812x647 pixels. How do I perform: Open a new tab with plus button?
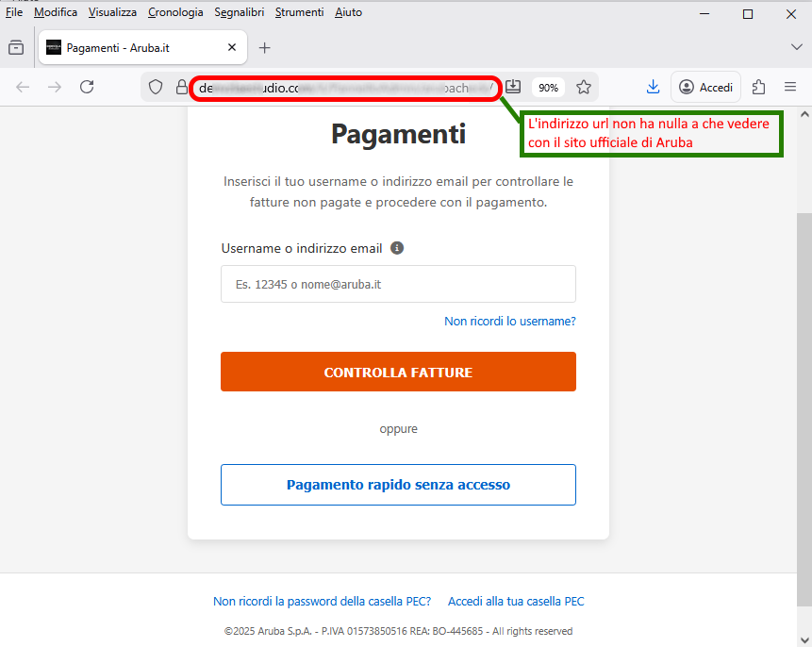tap(265, 47)
